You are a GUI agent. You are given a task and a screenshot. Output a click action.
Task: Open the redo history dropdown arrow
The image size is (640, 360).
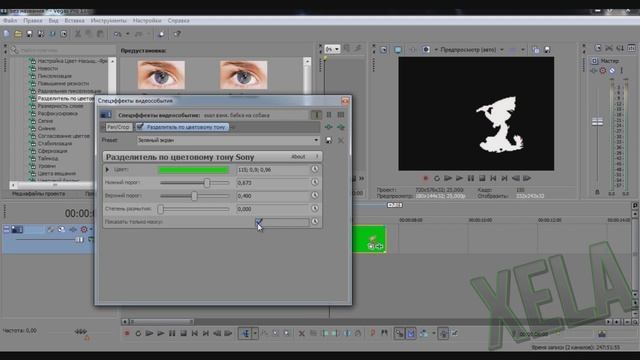149,34
